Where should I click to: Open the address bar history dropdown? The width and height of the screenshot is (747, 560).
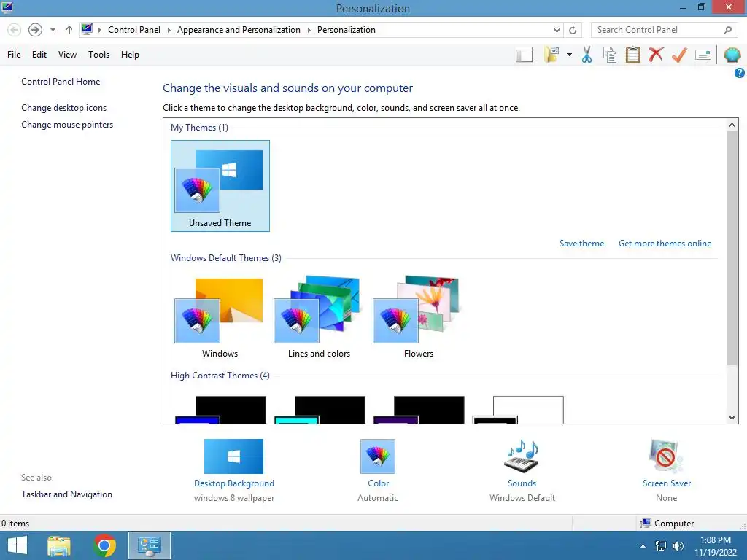tap(557, 30)
